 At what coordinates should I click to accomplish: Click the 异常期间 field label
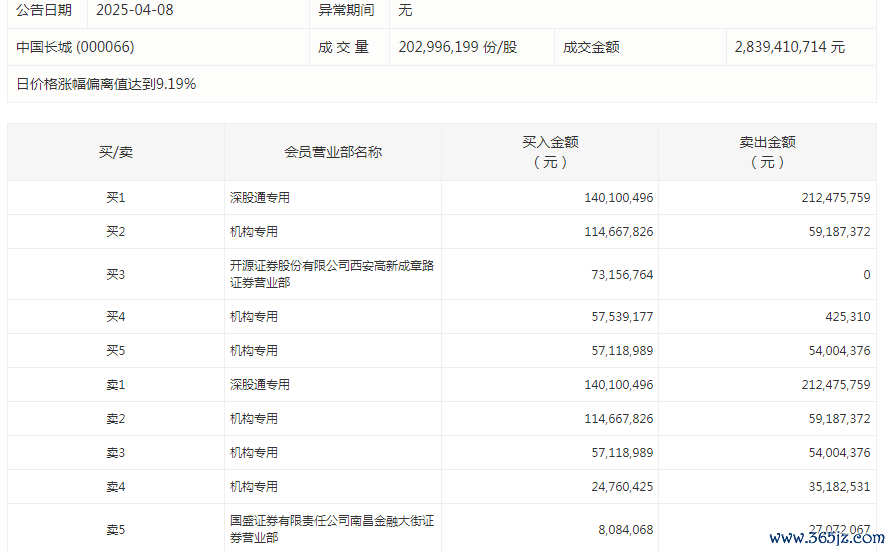[346, 10]
